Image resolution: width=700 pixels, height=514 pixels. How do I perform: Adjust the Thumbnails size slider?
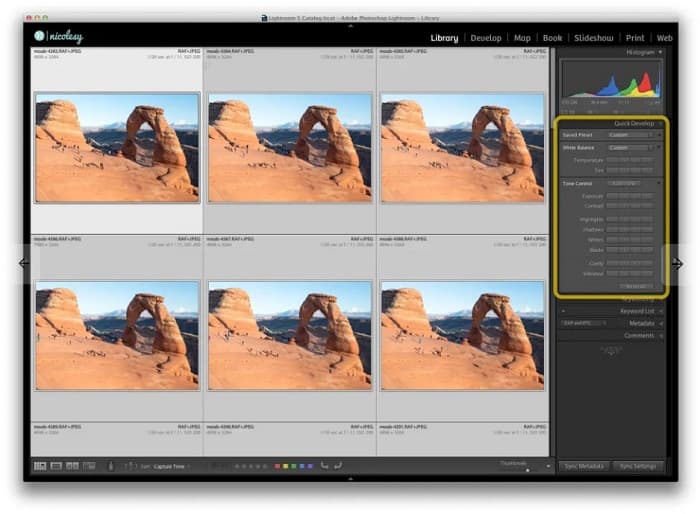pos(526,469)
